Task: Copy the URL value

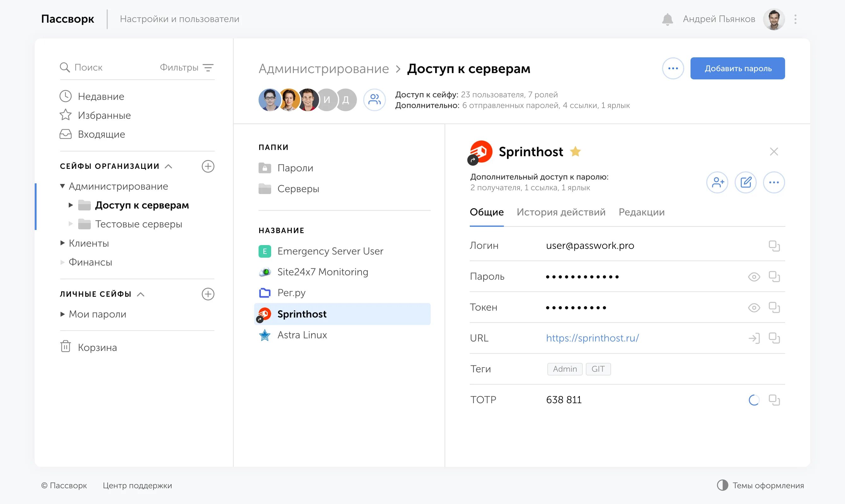Action: pyautogui.click(x=774, y=338)
